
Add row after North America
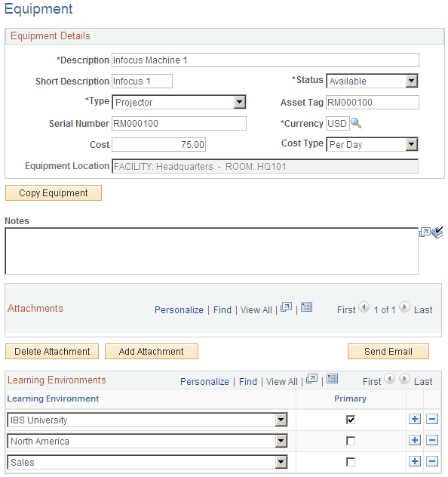click(415, 440)
